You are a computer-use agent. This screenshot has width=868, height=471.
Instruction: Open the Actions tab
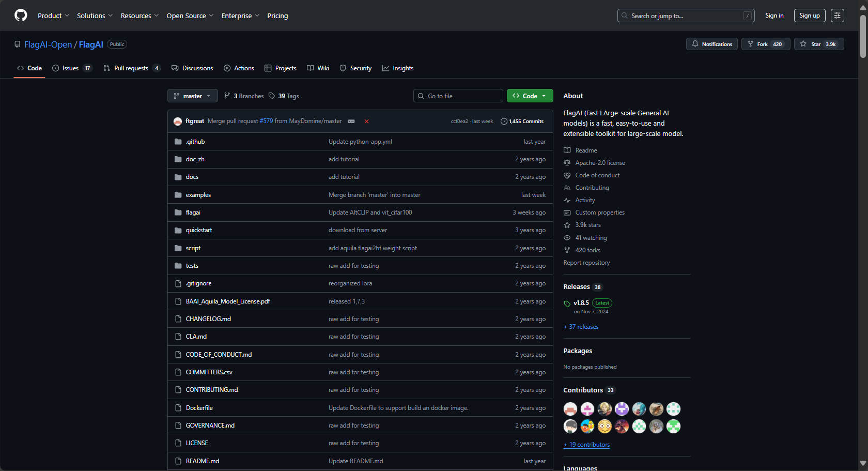coord(239,68)
